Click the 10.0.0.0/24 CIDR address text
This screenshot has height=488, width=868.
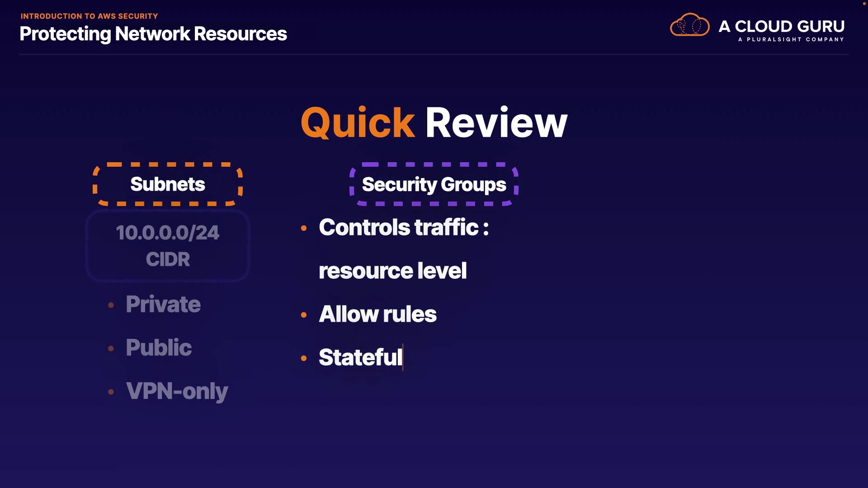tap(168, 233)
